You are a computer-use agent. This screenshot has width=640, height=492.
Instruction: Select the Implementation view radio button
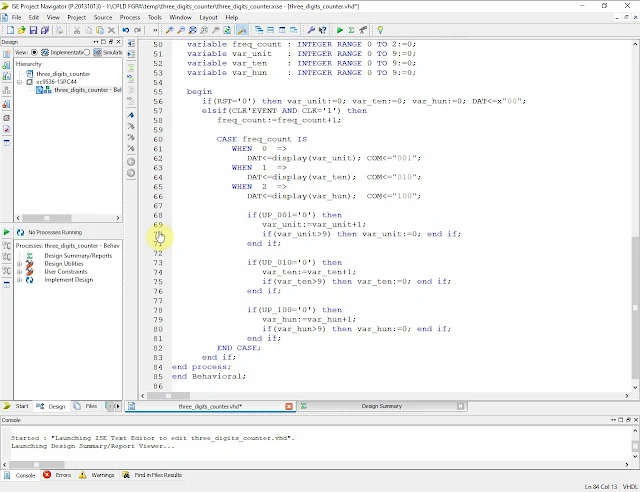34,52
